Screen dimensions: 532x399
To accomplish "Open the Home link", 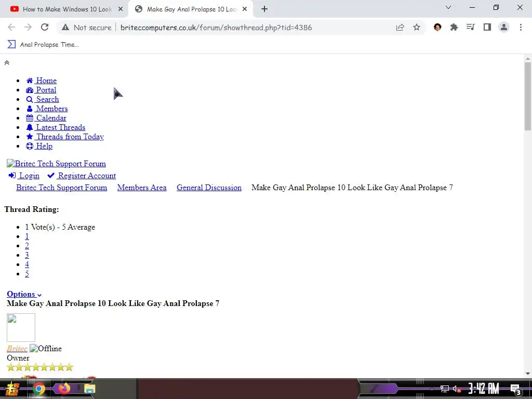I will click(46, 81).
